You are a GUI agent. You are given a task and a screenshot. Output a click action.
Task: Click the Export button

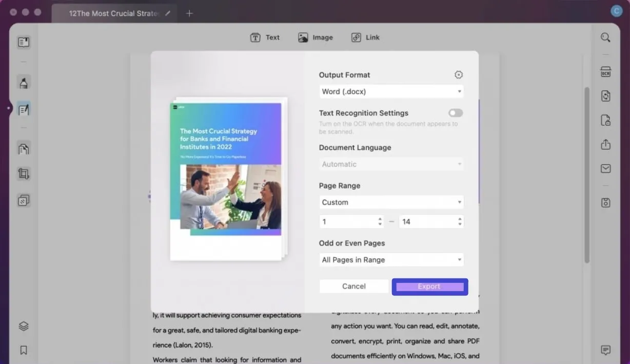click(x=429, y=287)
